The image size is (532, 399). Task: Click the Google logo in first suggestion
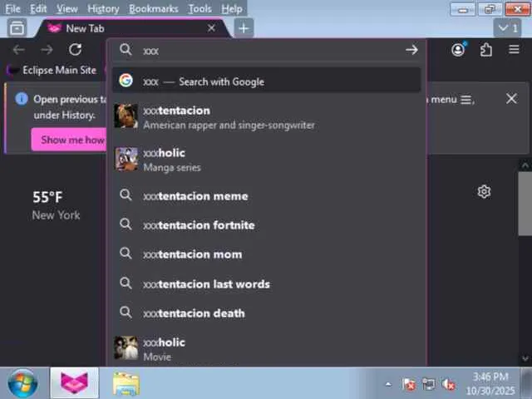point(126,81)
